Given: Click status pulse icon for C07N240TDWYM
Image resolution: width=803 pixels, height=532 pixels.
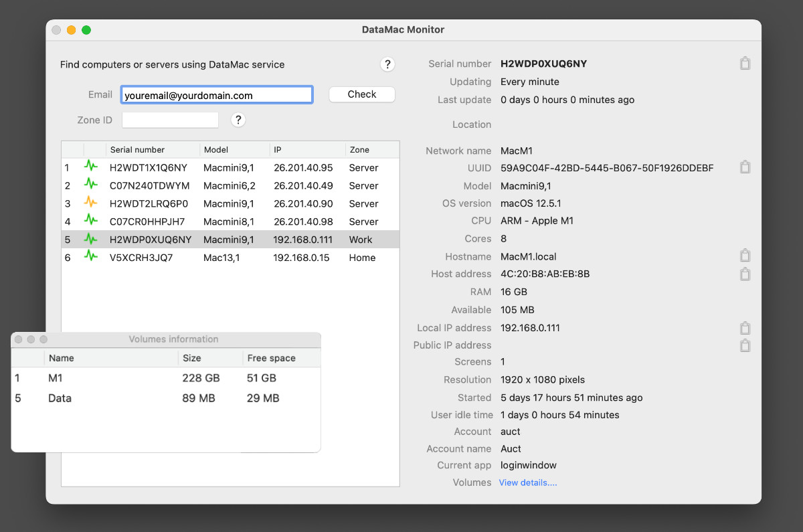Looking at the screenshot, I should click(x=91, y=183).
